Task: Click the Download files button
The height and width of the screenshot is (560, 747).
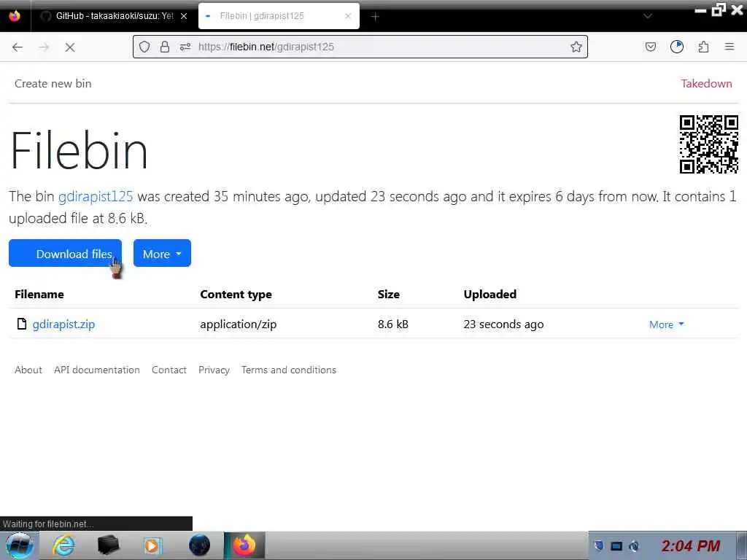Action: [65, 253]
